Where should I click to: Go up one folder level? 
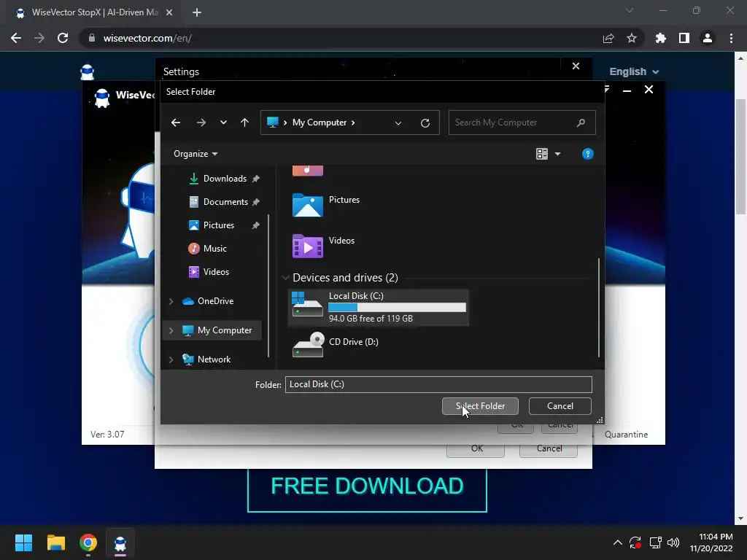pyautogui.click(x=244, y=122)
